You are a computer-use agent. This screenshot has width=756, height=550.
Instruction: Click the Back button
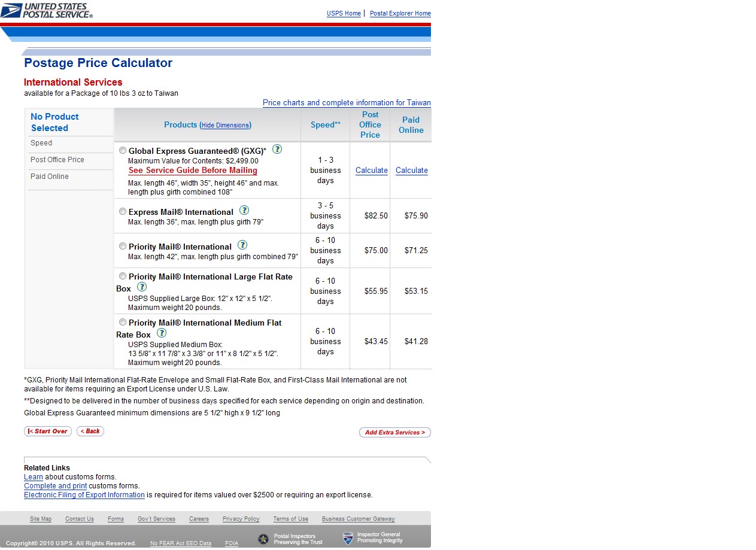pyautogui.click(x=90, y=431)
